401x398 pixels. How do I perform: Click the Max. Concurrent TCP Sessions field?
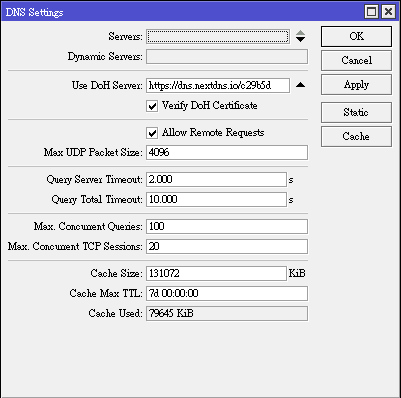pyautogui.click(x=227, y=246)
